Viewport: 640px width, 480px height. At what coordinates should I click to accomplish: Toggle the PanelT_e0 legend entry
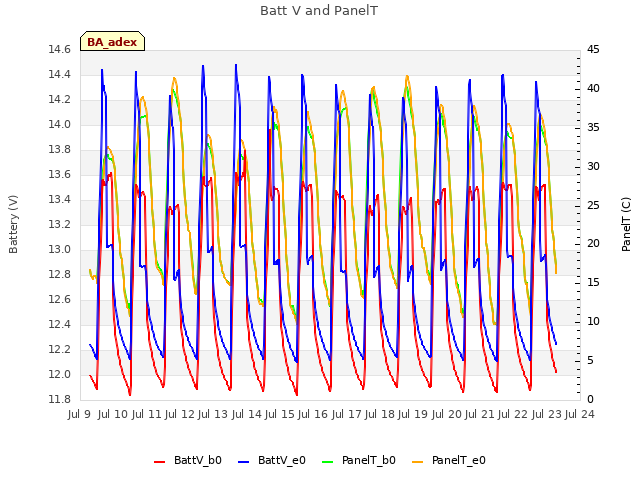point(449,460)
